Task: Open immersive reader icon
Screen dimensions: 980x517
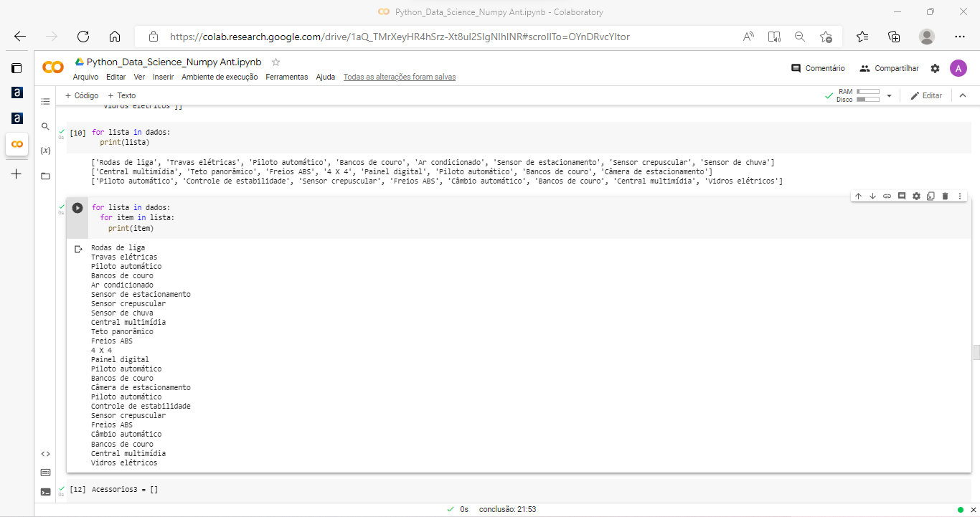Action: (774, 37)
